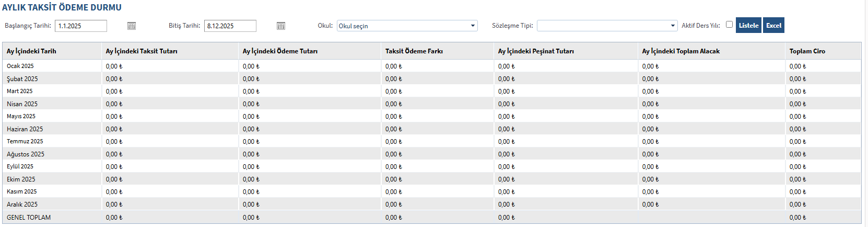Screen dimensions: 868x227
Task: Click the Ay İçindeki Toplam Alacak header
Action: click(x=681, y=51)
